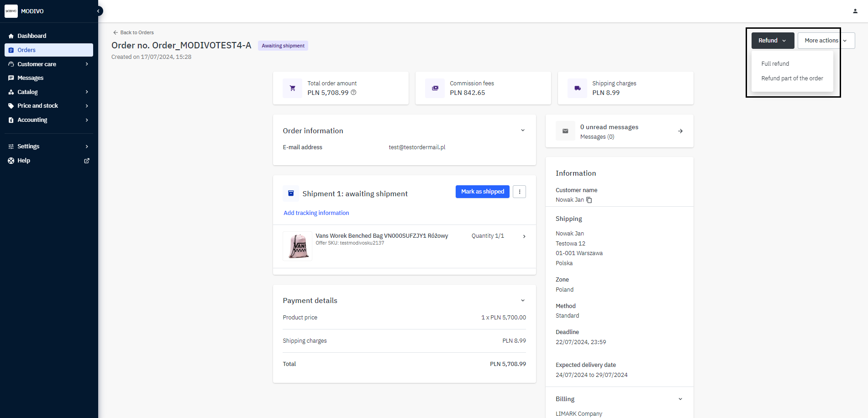This screenshot has height=418, width=868.
Task: Select Full refund from the menu
Action: 775,64
